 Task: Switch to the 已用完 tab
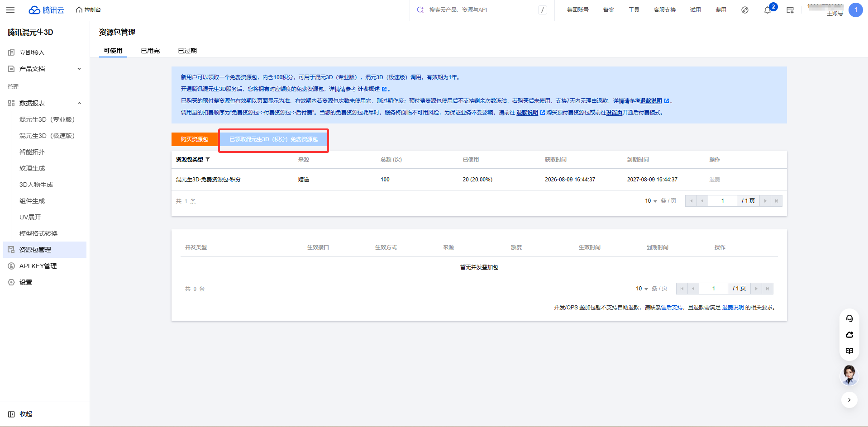click(150, 51)
